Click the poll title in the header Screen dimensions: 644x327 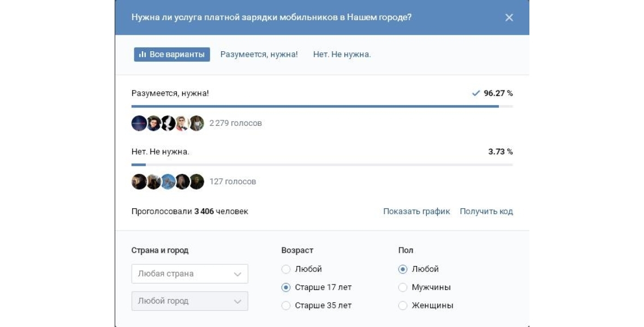coord(271,17)
